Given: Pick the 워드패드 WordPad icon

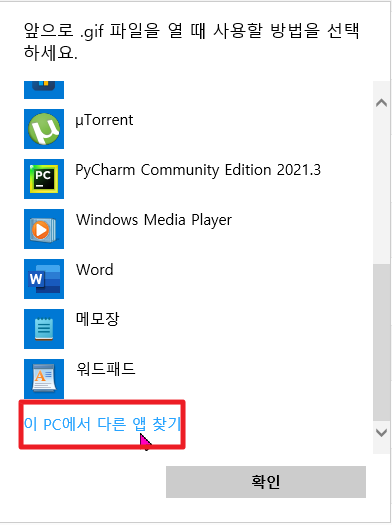Looking at the screenshot, I should (x=44, y=379).
